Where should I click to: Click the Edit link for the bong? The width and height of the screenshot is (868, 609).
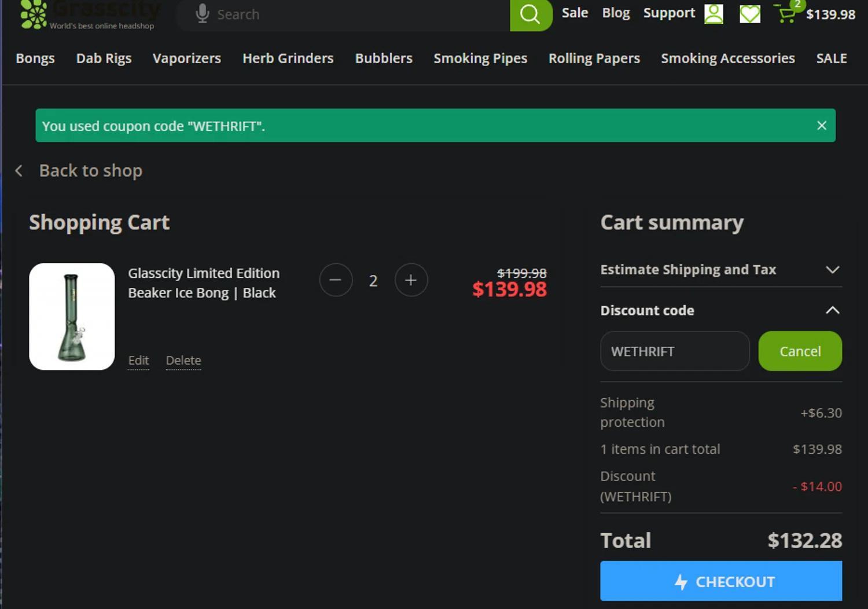point(138,360)
